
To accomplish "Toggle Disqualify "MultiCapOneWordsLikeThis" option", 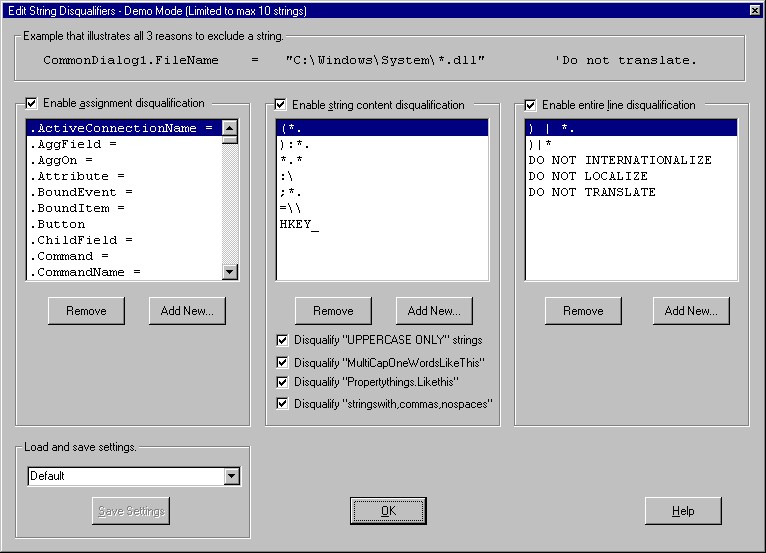I will click(283, 362).
